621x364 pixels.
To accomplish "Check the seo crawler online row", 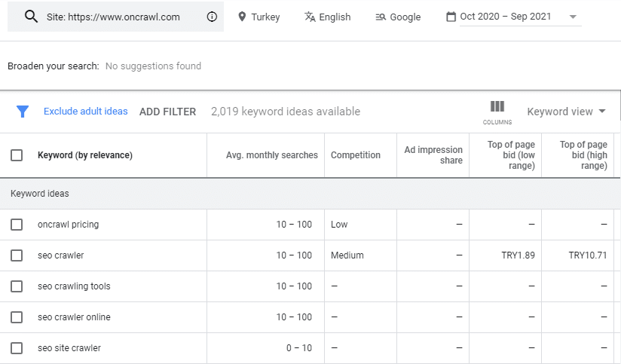I will (x=17, y=317).
